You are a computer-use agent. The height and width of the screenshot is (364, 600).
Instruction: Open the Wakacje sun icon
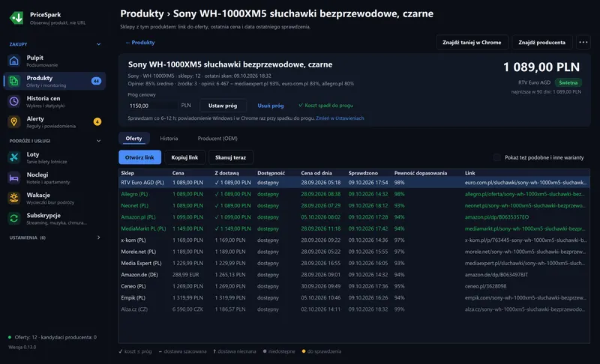tap(14, 198)
